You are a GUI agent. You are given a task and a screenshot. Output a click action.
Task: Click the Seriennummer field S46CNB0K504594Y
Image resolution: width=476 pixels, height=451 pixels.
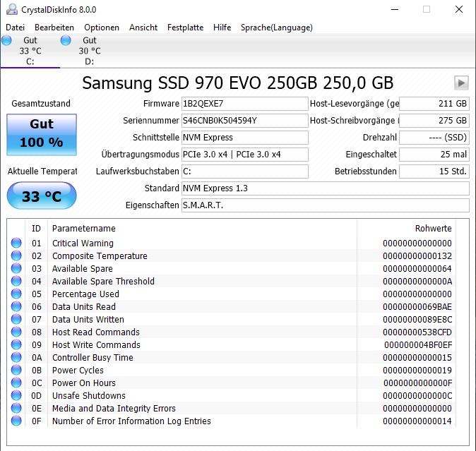[x=244, y=121]
